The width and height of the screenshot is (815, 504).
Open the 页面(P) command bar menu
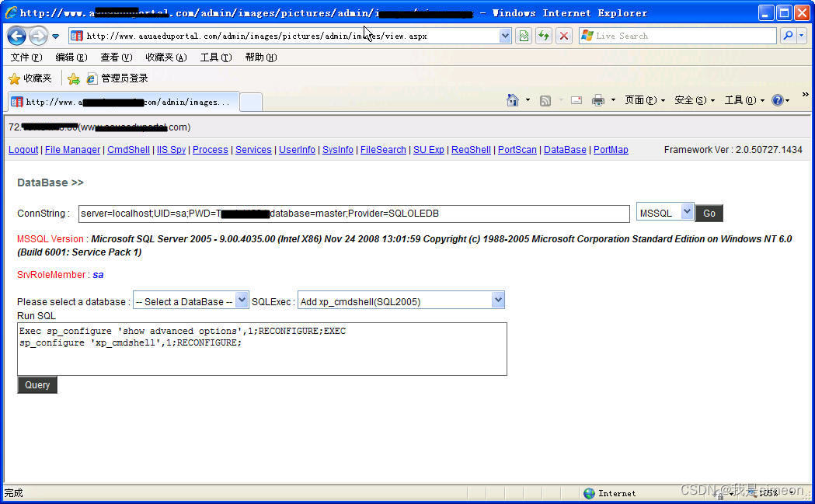(x=645, y=100)
